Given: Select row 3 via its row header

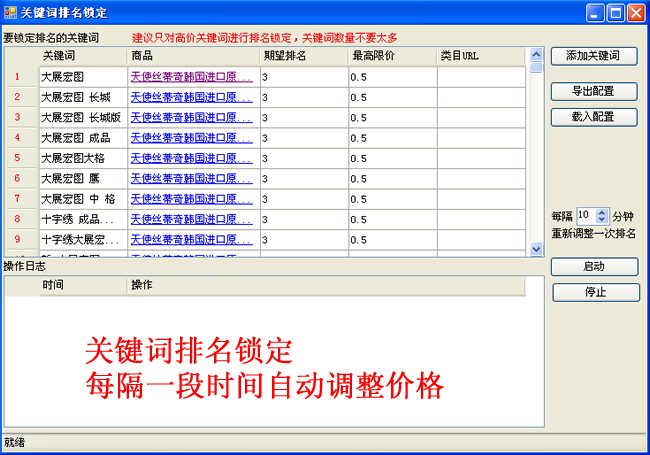Looking at the screenshot, I should point(17,117).
